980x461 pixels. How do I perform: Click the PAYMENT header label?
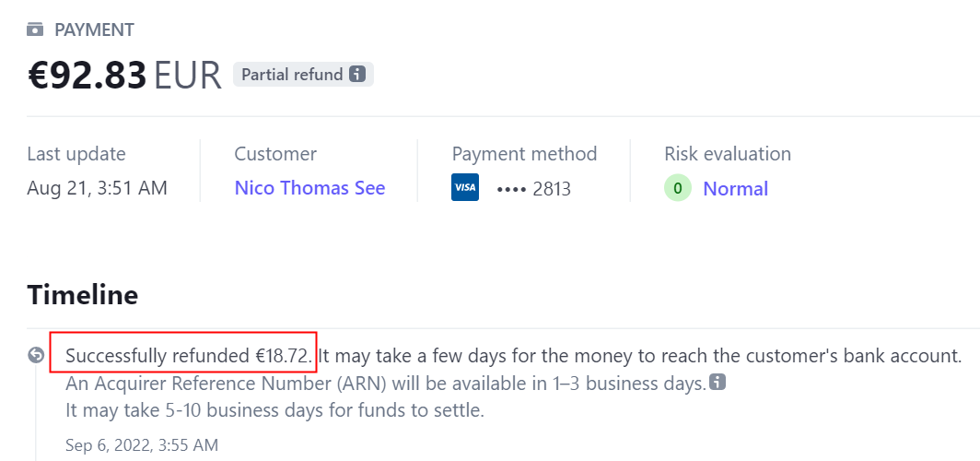pyautogui.click(x=94, y=30)
